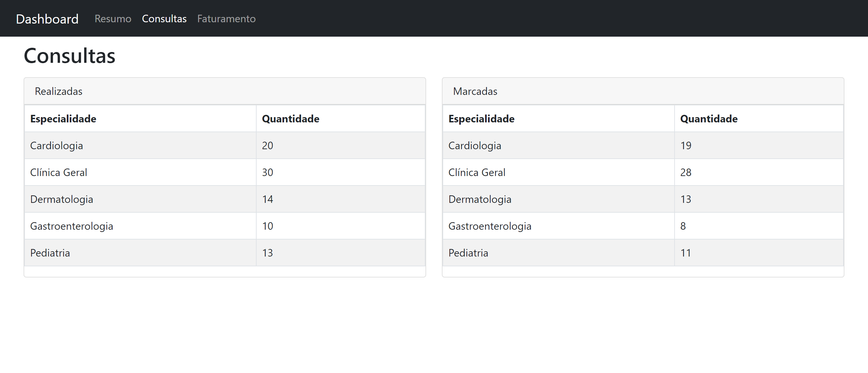Select the value 30 for Clínica Geral
Image resolution: width=868 pixels, height=373 pixels.
pos(267,172)
